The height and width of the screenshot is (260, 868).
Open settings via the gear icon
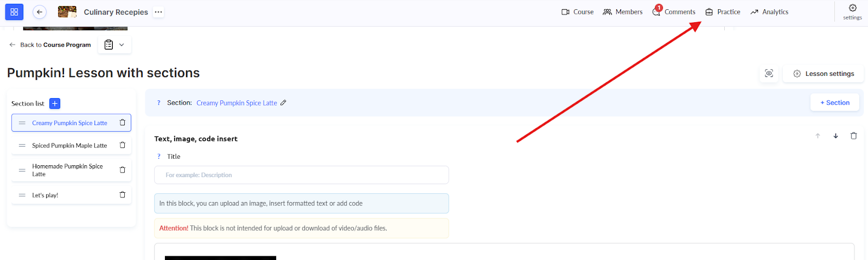tap(852, 11)
